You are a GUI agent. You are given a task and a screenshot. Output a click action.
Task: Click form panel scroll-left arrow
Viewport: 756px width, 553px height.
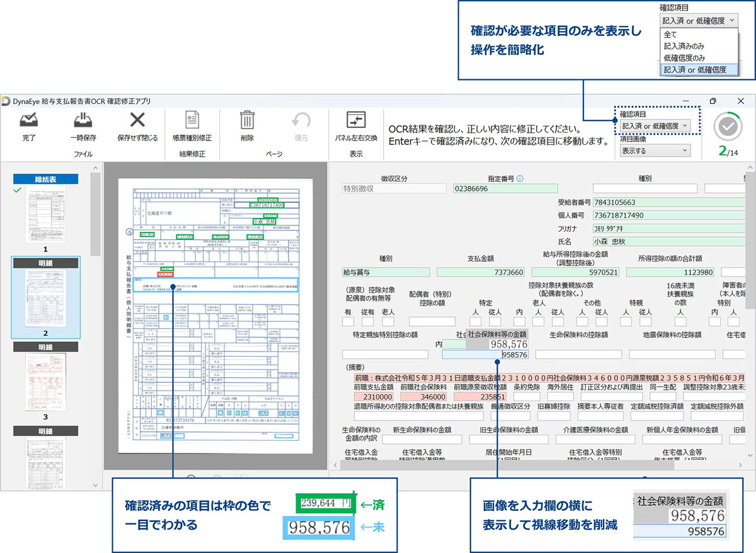(334, 465)
